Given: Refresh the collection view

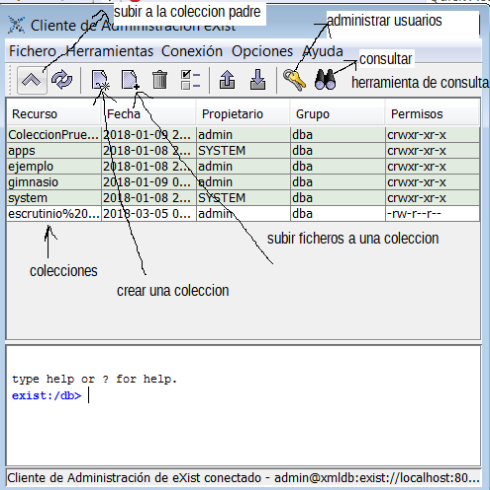Looking at the screenshot, I should (62, 80).
